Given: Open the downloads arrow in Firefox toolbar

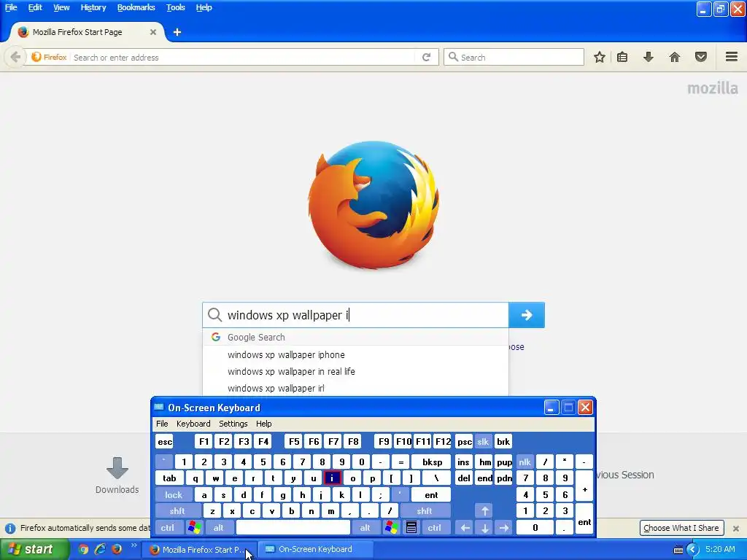Looking at the screenshot, I should point(648,57).
